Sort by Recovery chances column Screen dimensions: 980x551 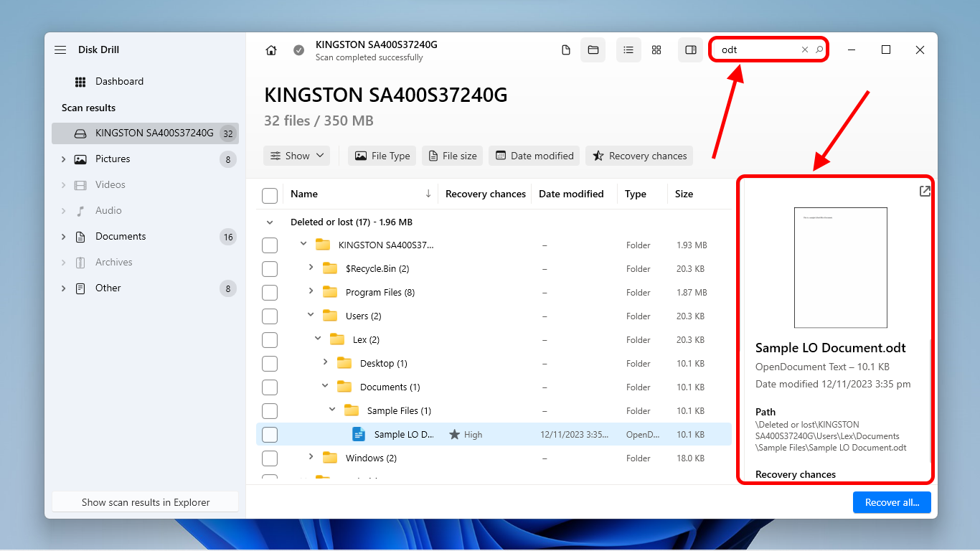pyautogui.click(x=486, y=194)
